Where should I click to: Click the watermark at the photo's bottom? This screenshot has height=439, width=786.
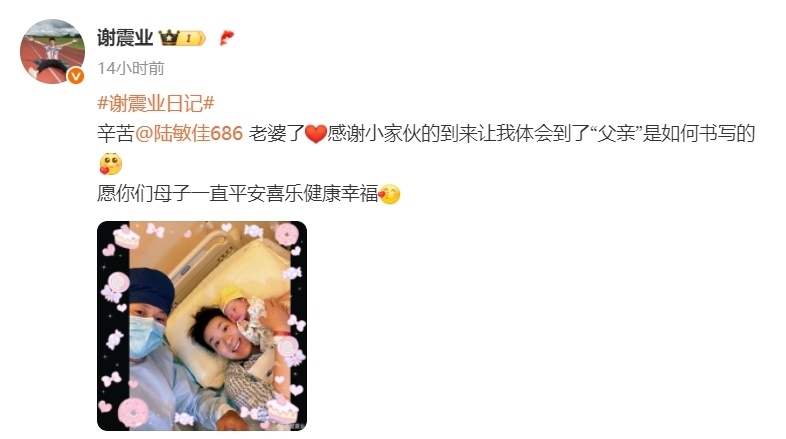coord(291,426)
